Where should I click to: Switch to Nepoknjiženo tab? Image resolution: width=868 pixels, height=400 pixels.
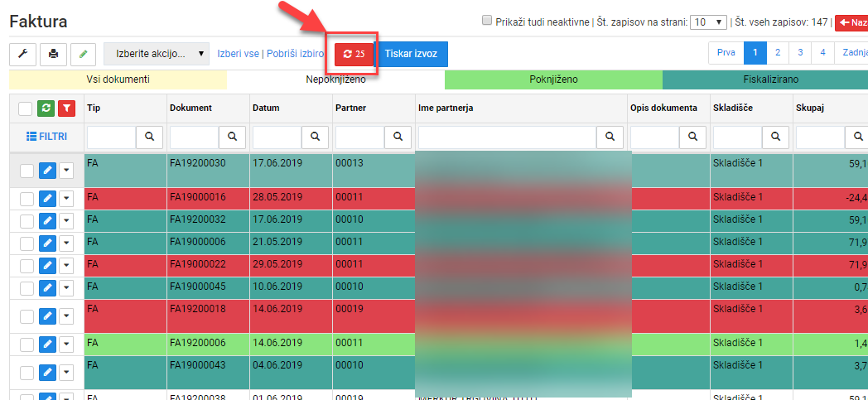click(x=336, y=80)
